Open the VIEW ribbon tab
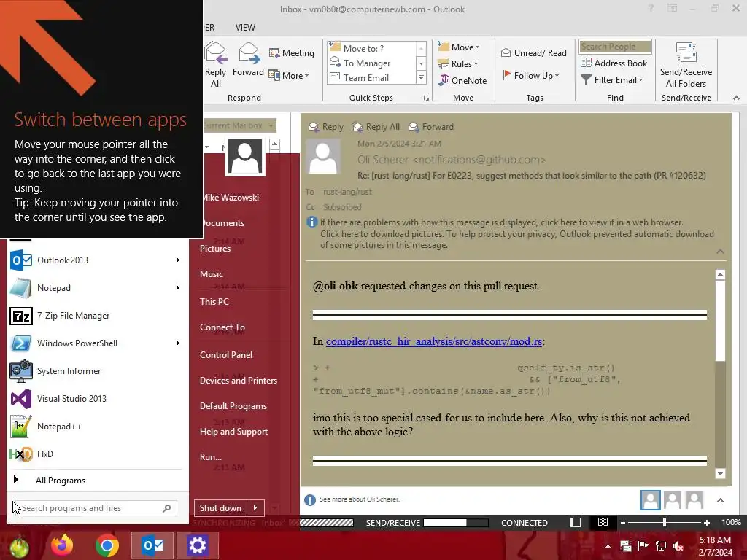747x560 pixels. click(245, 28)
